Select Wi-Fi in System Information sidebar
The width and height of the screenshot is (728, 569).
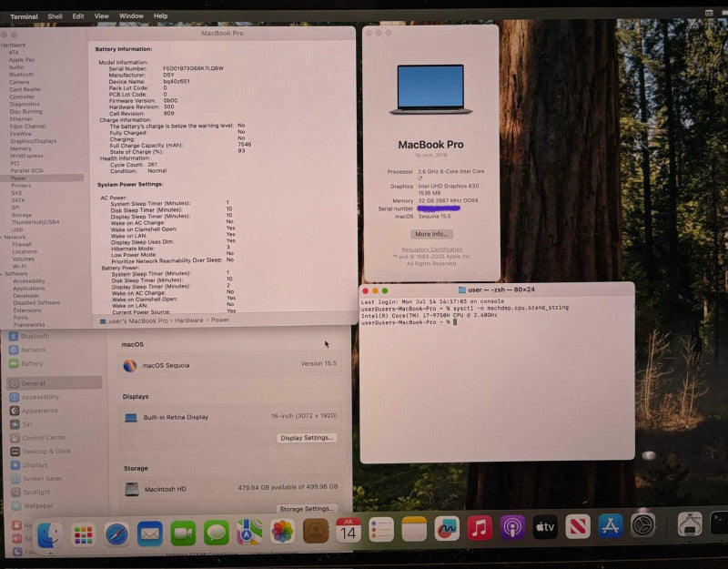pyautogui.click(x=19, y=267)
